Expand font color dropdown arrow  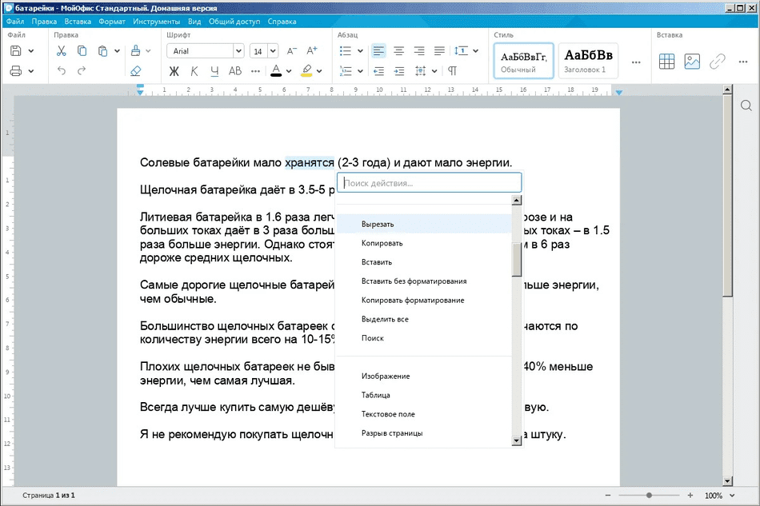[288, 71]
